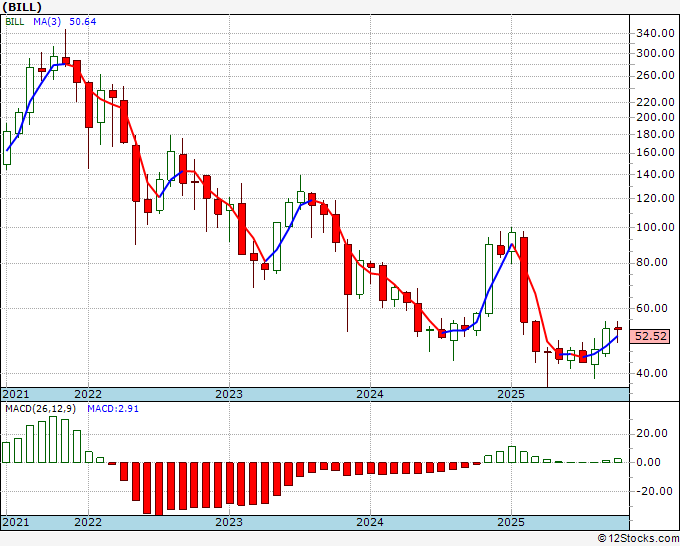Viewport: 680px width, 546px height.
Task: Click the 50.64 moving average value
Action: (x=83, y=22)
